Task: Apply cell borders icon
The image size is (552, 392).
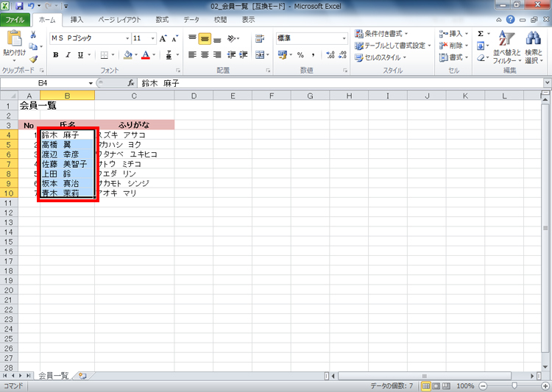Action: click(x=105, y=55)
